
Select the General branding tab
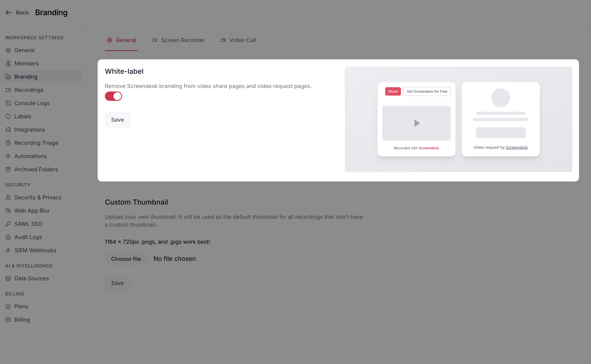point(121,40)
